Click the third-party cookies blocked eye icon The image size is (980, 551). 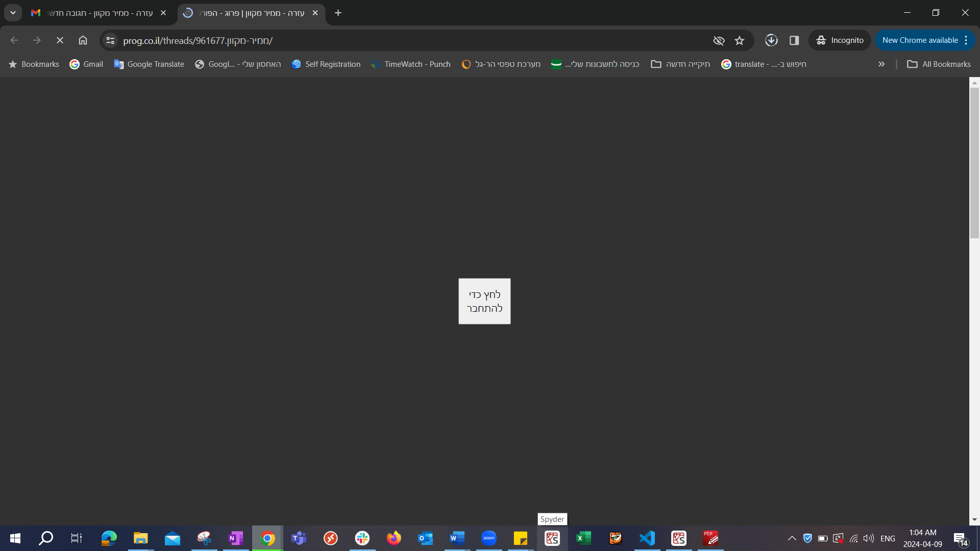point(719,40)
